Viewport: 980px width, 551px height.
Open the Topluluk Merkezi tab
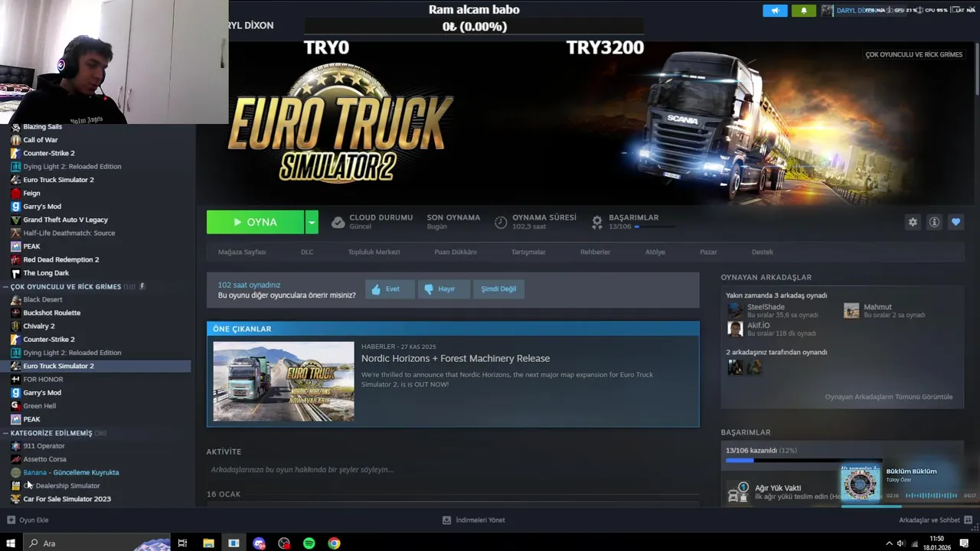374,252
